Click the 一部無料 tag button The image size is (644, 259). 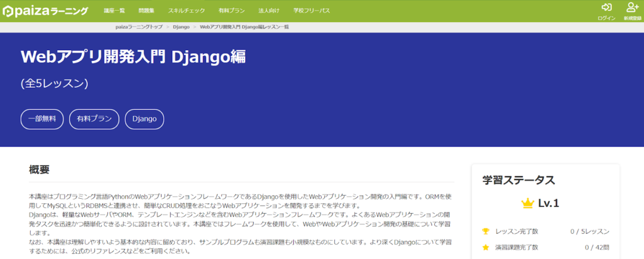click(x=42, y=119)
